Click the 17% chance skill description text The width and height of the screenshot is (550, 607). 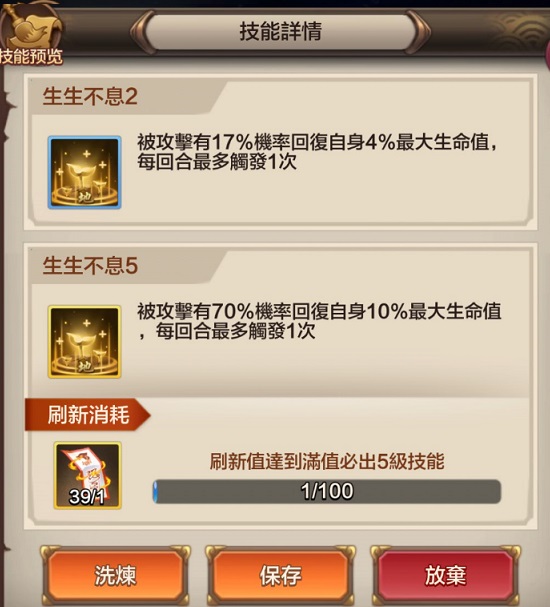click(317, 152)
